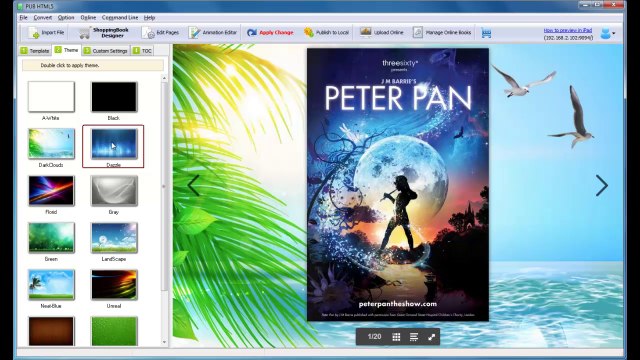Screen dimensions: 640x360
Task: Open the Command Line menu
Action: click(x=120, y=18)
